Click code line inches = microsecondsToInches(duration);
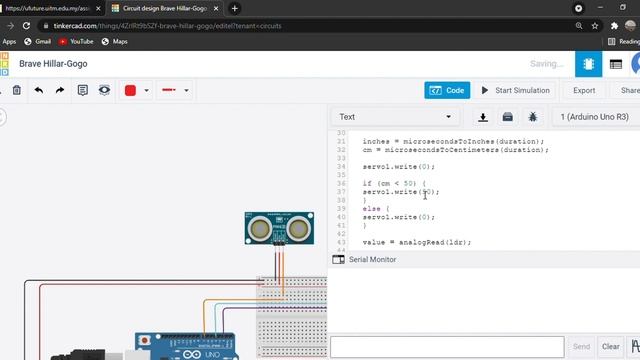The height and width of the screenshot is (360, 640). (x=453, y=141)
